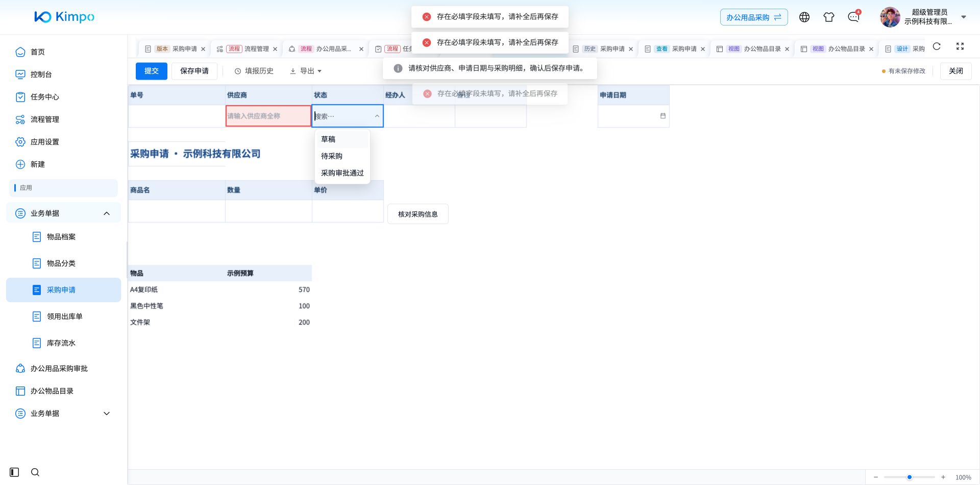Click the zoom-in plus icon
Viewport: 980px width, 485px height.
[943, 477]
